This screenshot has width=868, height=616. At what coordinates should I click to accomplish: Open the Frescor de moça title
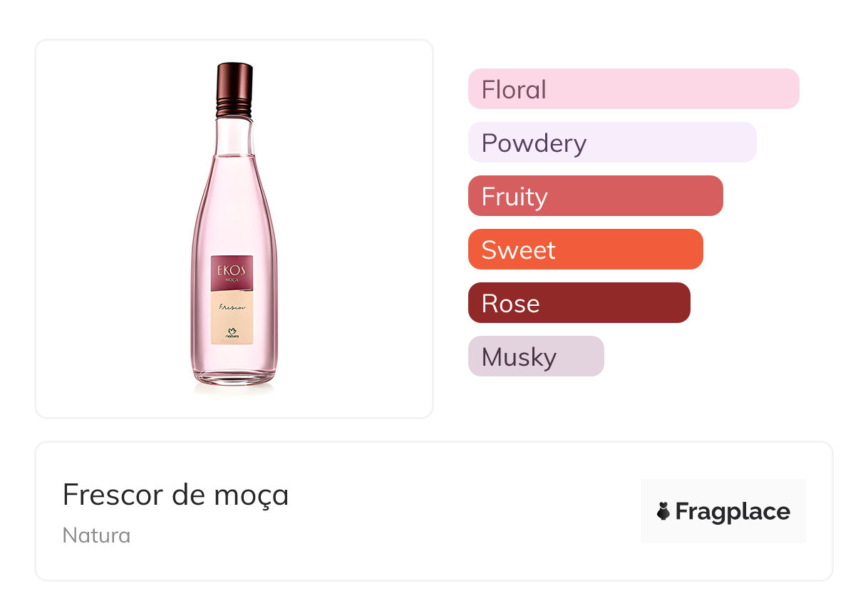point(175,495)
